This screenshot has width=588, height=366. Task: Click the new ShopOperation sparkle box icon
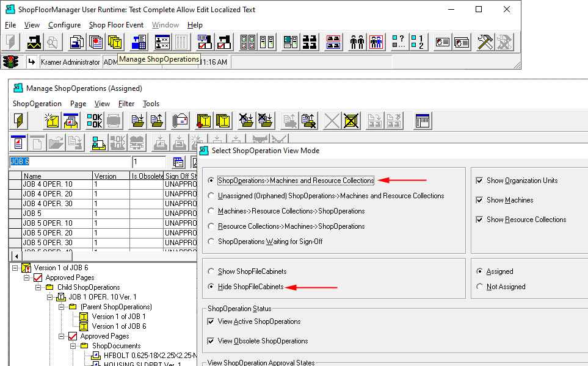coord(51,121)
